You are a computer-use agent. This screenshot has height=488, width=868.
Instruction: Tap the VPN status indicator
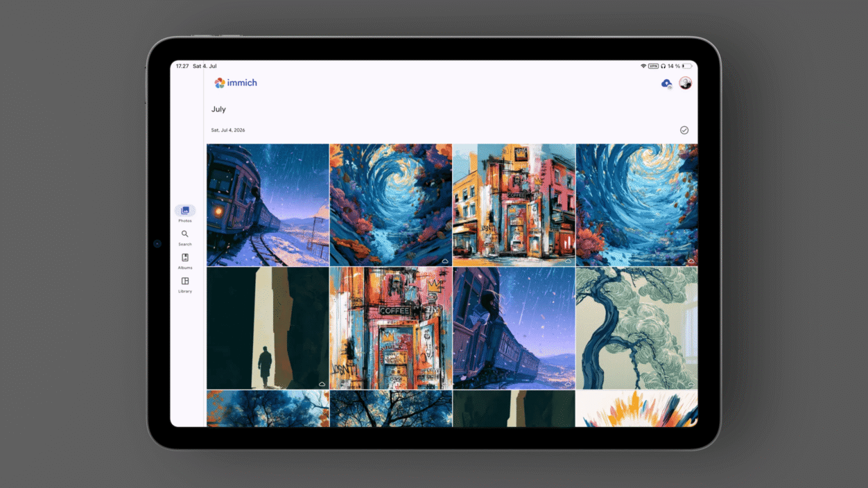coord(653,66)
